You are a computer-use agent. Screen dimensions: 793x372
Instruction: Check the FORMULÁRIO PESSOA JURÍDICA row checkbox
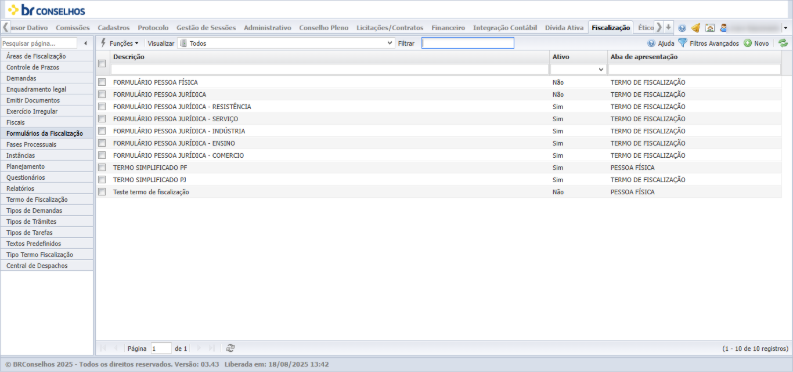[102, 94]
